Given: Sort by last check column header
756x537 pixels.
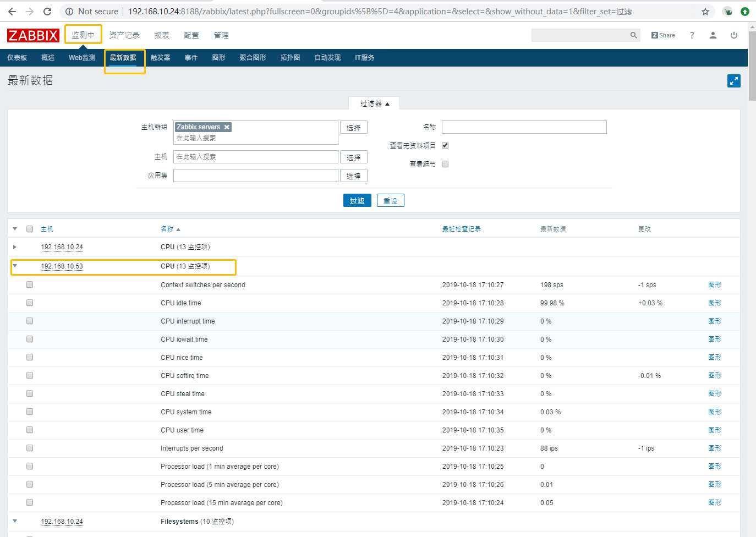Looking at the screenshot, I should 462,229.
